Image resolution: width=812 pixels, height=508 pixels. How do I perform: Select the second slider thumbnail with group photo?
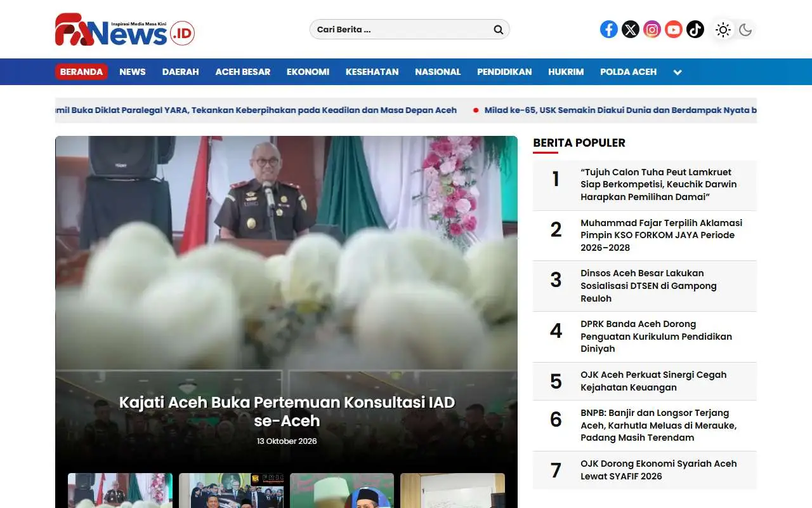tap(231, 490)
